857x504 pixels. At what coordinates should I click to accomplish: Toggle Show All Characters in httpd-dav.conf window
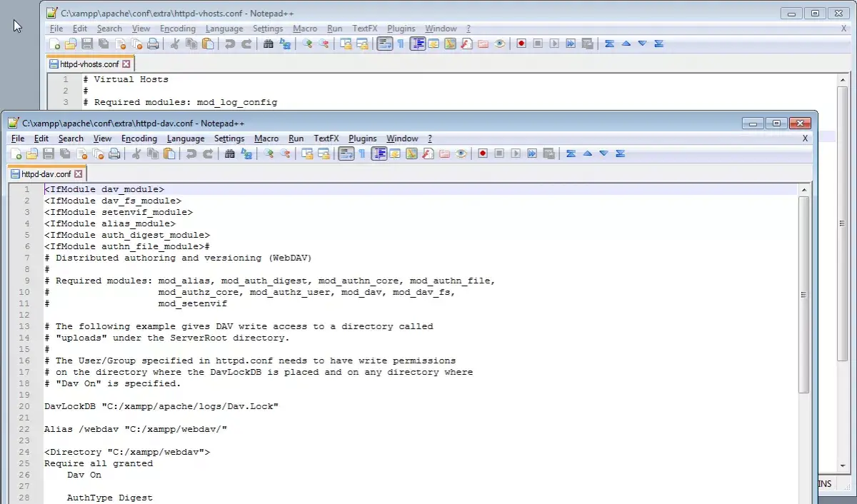coord(362,153)
